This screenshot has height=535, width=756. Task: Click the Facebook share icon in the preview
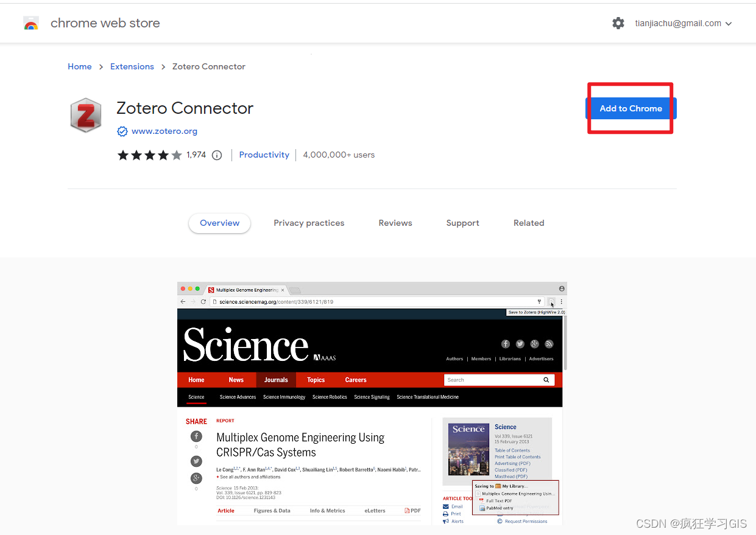(x=196, y=436)
